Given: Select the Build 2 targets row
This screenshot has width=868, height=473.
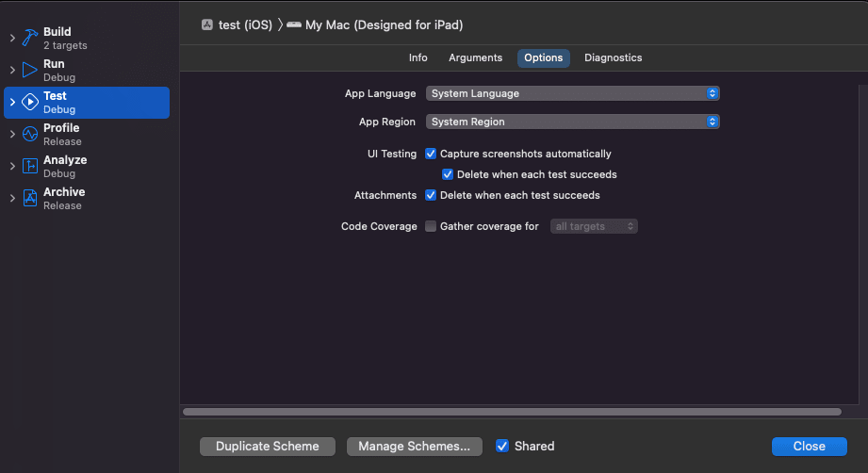Looking at the screenshot, I should pyautogui.click(x=87, y=39).
